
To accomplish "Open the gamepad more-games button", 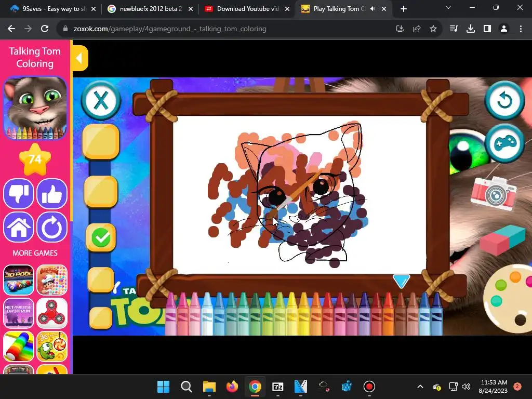I will click(x=504, y=143).
